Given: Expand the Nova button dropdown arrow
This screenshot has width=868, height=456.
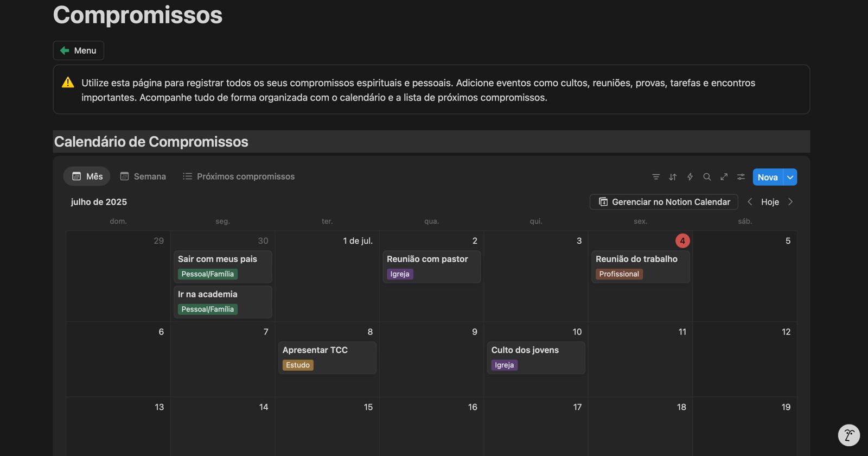Looking at the screenshot, I should 790,178.
